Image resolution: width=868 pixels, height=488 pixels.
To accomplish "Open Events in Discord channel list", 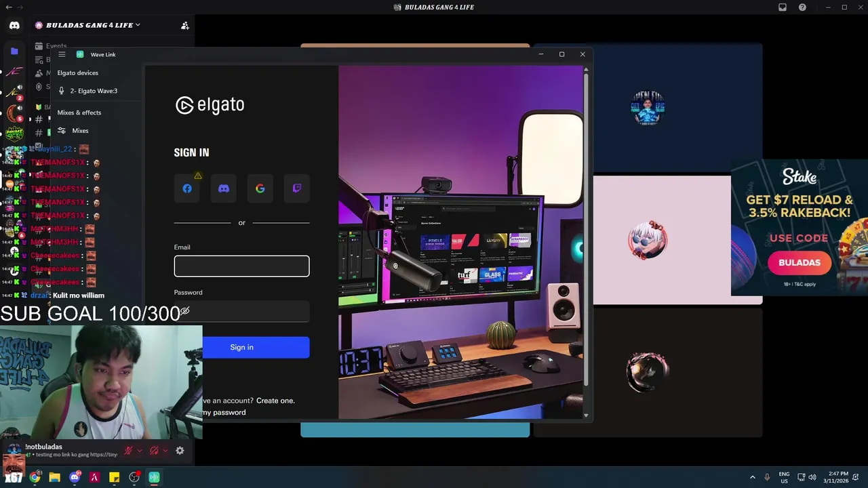I will [x=56, y=46].
